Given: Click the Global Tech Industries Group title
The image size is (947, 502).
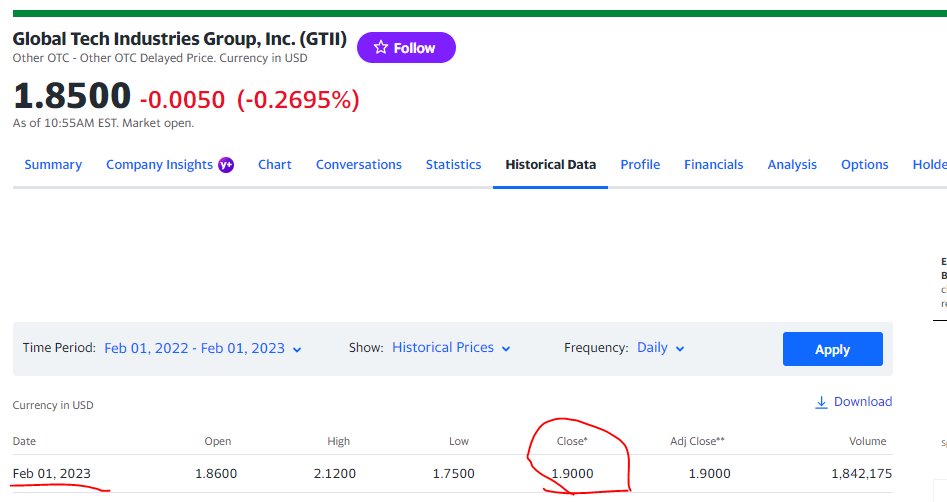Looking at the screenshot, I should 179,39.
